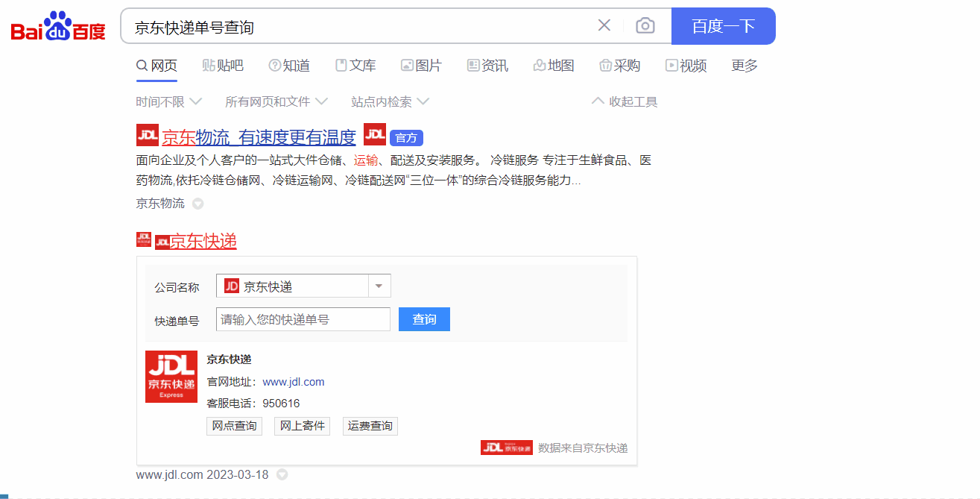Click the 数据来自京东快递 text

pos(583,448)
